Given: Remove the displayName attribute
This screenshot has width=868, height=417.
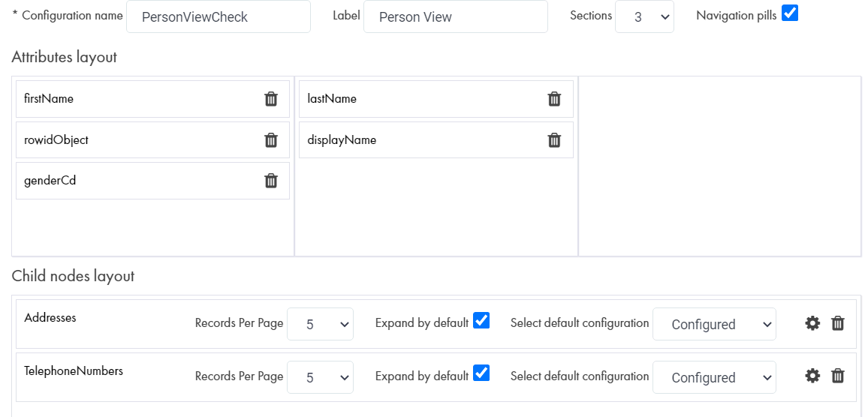Looking at the screenshot, I should click(x=554, y=140).
